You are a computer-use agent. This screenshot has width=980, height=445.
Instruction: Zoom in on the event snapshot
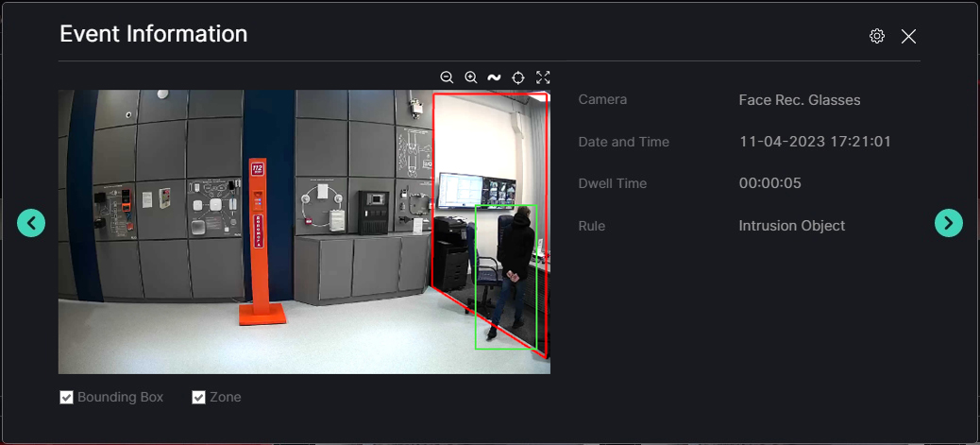470,77
